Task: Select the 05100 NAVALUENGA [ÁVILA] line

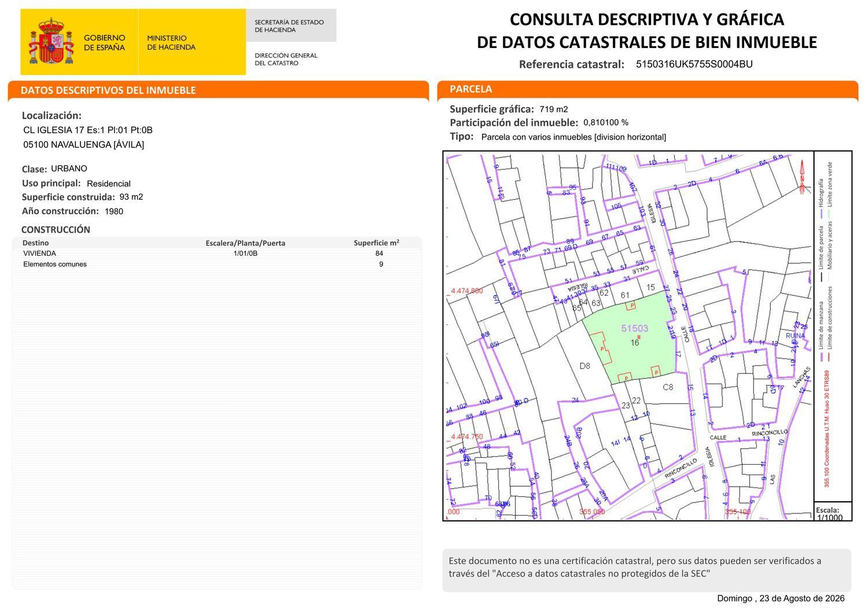Action: 83,145
